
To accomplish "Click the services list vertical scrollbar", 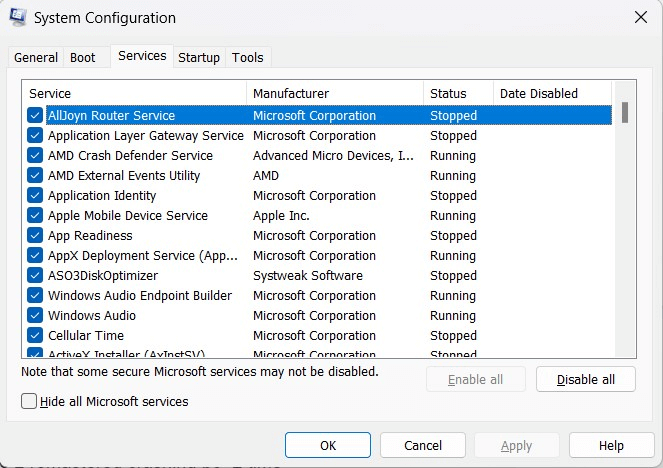I will pos(625,220).
